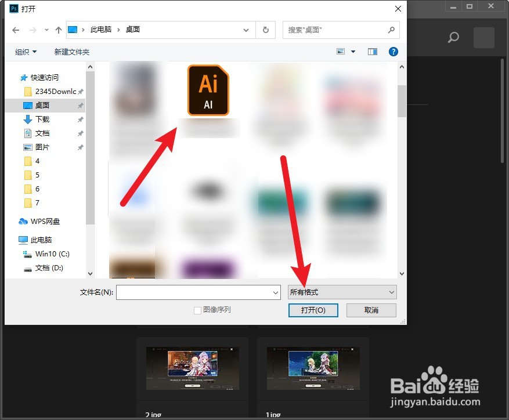Viewport: 509px width, 420px height.
Task: Open the 1.jpg recent thumbnail in Photoshop
Action: (x=313, y=368)
